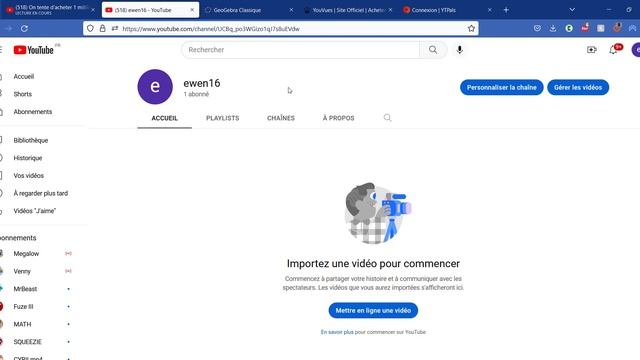Click Gérer les vidéos button
The height and width of the screenshot is (360, 640).
coord(578,87)
